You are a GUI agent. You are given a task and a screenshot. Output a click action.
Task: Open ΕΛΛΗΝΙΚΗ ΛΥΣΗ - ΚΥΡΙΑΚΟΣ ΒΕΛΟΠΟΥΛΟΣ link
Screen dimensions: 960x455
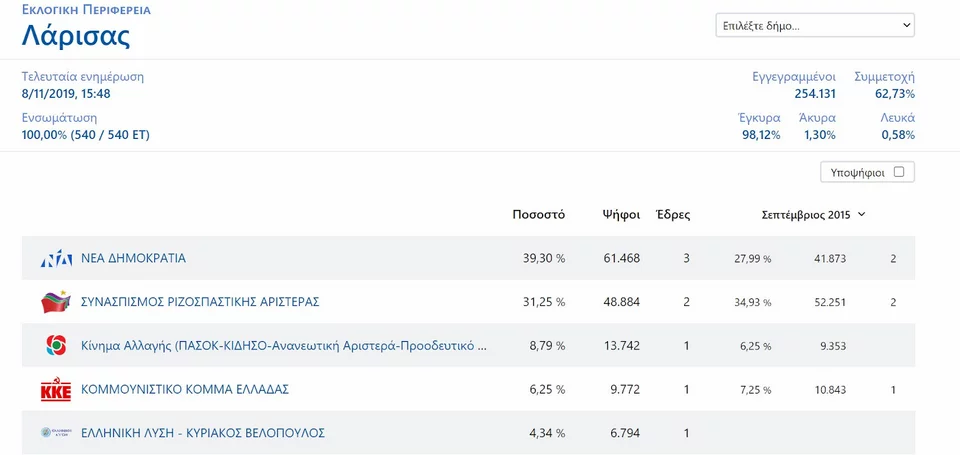pos(203,433)
